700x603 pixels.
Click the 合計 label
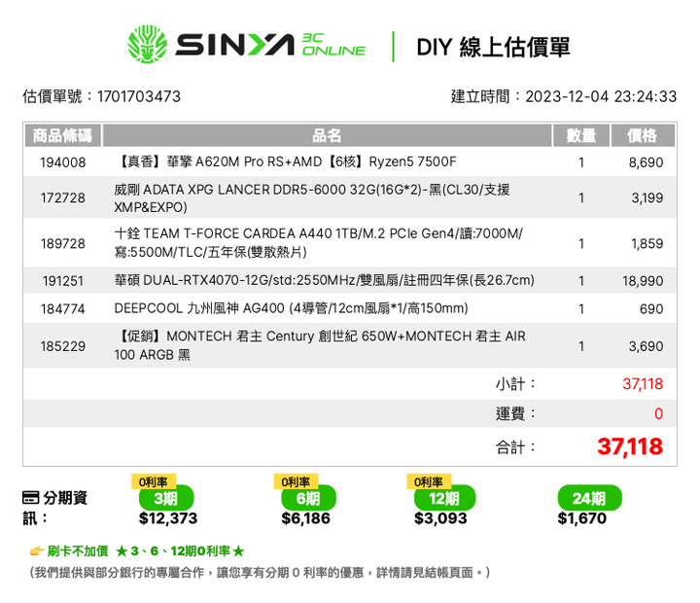click(515, 447)
